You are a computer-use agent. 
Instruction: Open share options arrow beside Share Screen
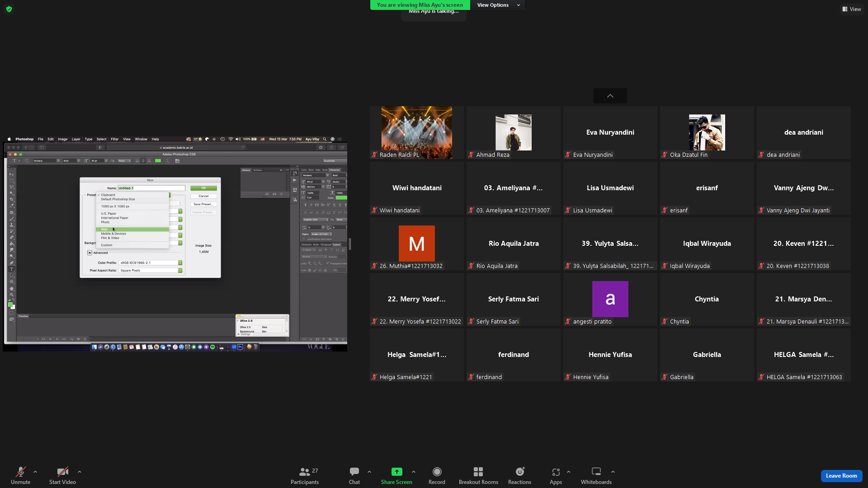point(414,472)
